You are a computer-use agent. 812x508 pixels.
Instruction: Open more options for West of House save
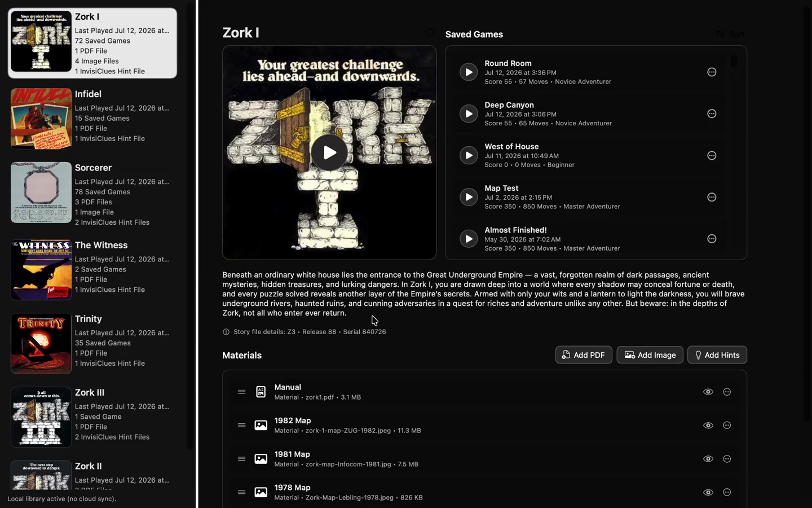tap(712, 155)
